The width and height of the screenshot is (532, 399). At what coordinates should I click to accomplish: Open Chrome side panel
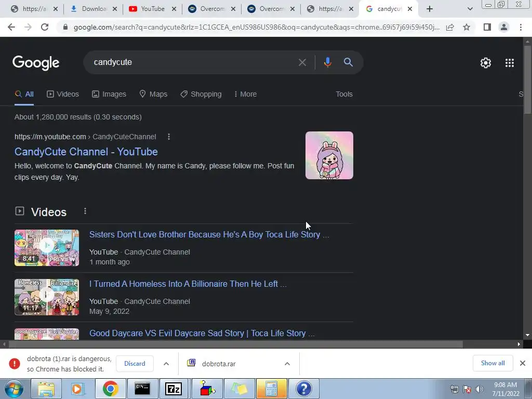click(x=487, y=27)
